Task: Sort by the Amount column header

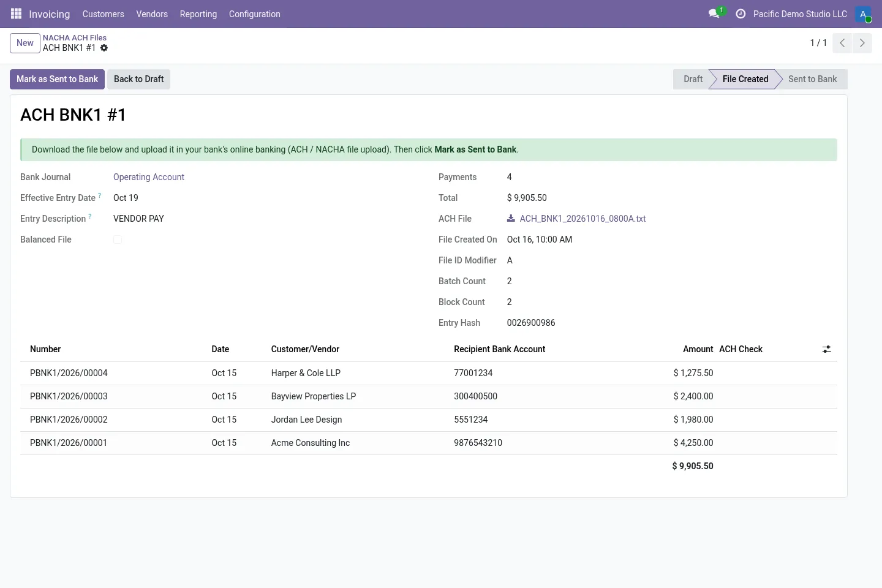Action: point(698,349)
